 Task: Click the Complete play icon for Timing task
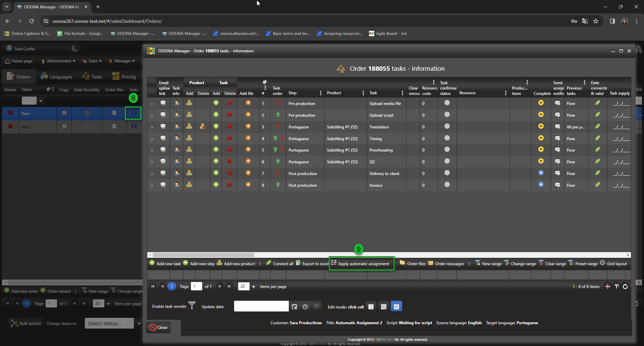(541, 138)
